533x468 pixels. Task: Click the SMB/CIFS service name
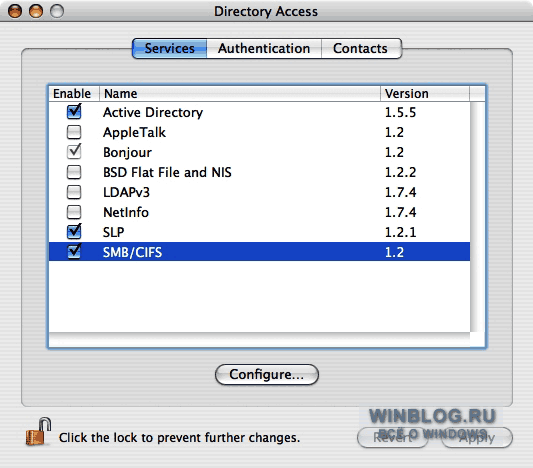[x=132, y=253]
